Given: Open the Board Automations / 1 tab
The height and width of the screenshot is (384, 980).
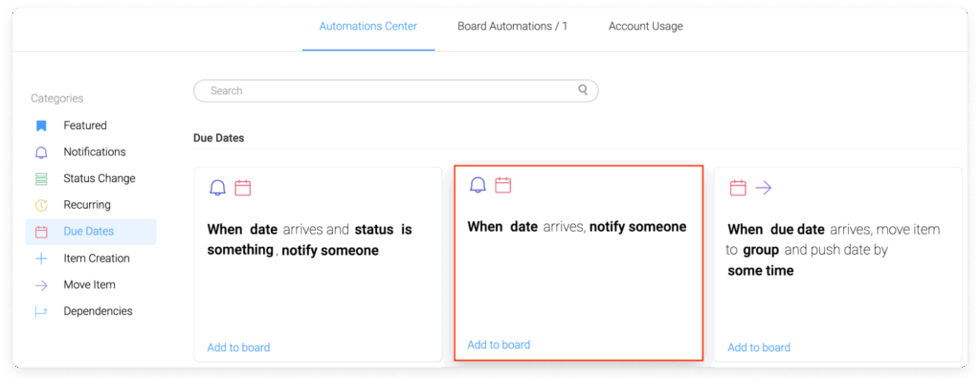Looking at the screenshot, I should (x=512, y=27).
